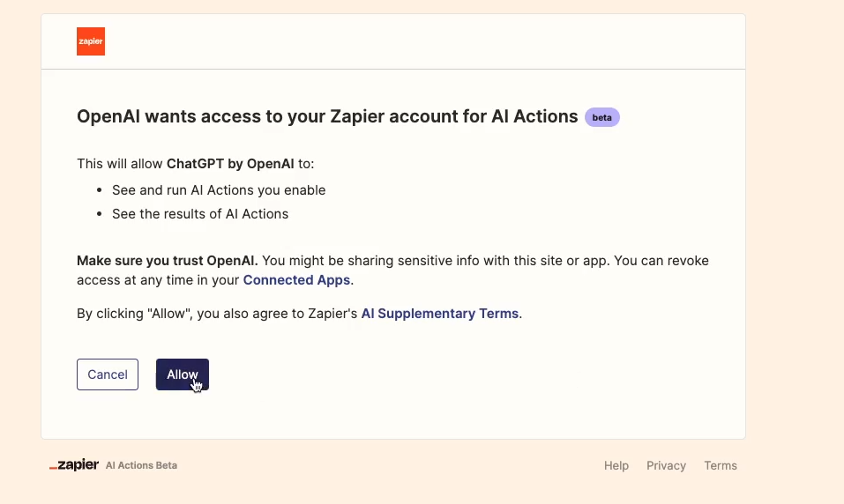Screen dimensions: 844x504
Task: Click the Zapier wordmark in the footer
Action: click(x=74, y=465)
